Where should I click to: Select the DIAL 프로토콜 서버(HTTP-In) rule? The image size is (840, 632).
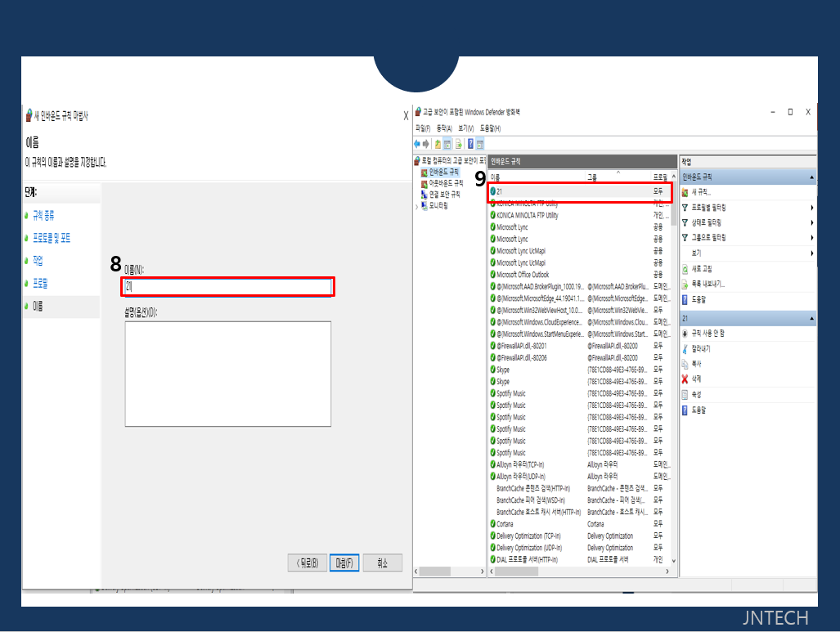pos(578,559)
